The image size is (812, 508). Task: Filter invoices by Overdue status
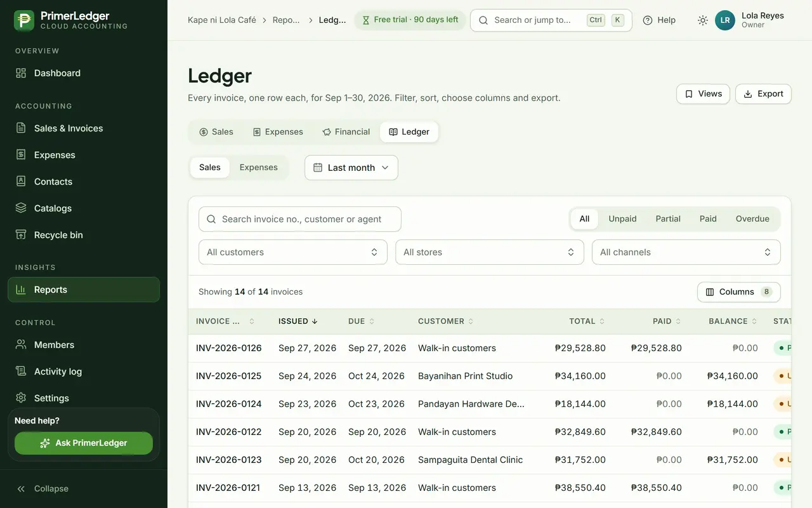click(x=752, y=219)
